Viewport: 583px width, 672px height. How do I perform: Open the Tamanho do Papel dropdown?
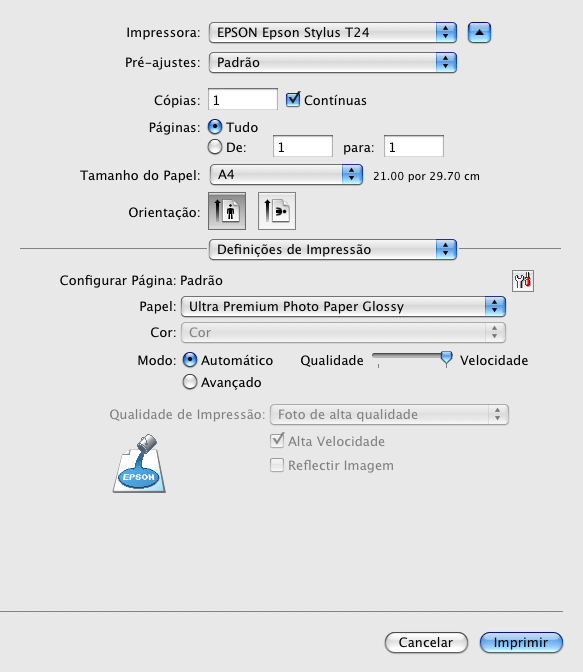(x=286, y=174)
